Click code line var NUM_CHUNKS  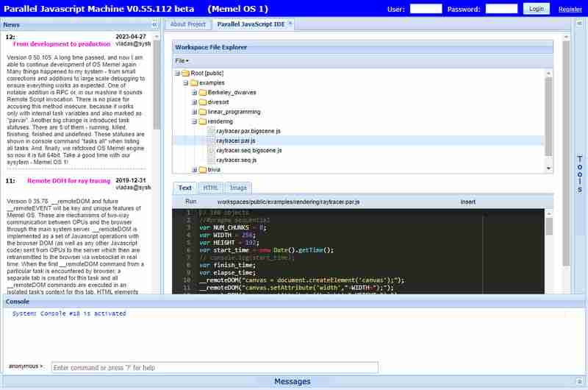232,227
